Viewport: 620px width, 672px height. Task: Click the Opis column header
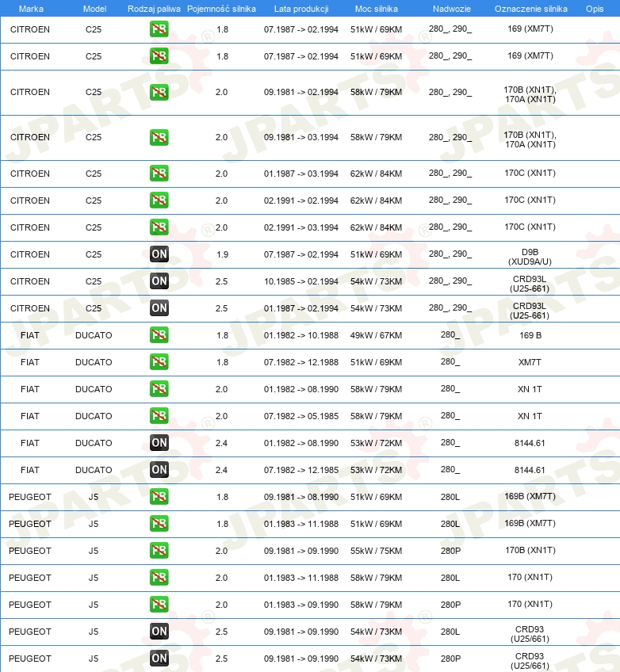pos(595,9)
